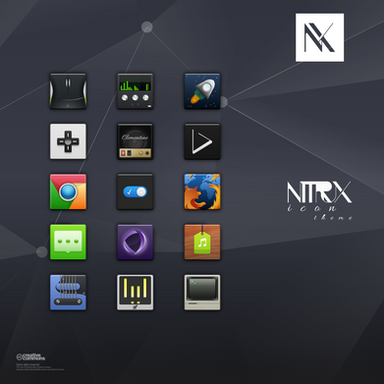Open the retro terminal computer icon
Image resolution: width=384 pixels, height=384 pixels.
(x=202, y=293)
